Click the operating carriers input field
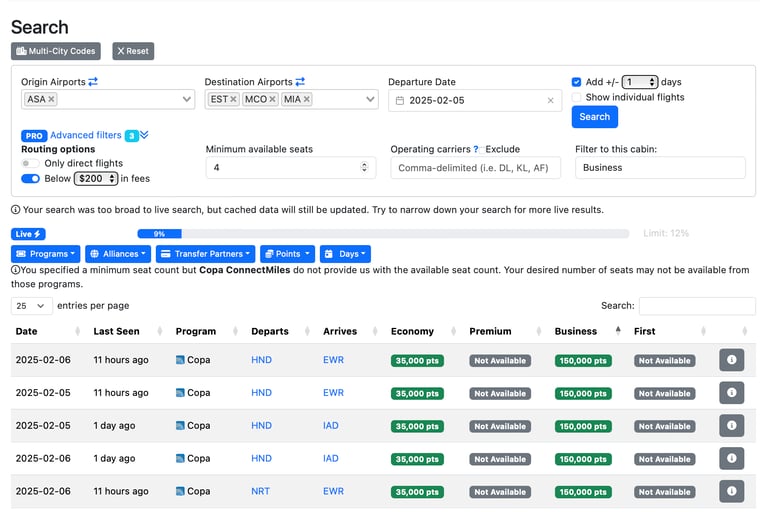 pos(476,168)
